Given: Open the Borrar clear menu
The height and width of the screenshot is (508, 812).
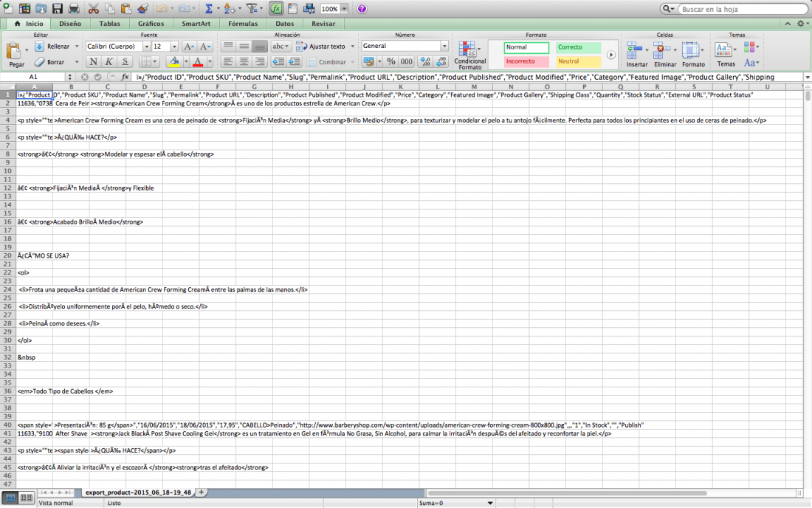Looking at the screenshot, I should [56, 62].
